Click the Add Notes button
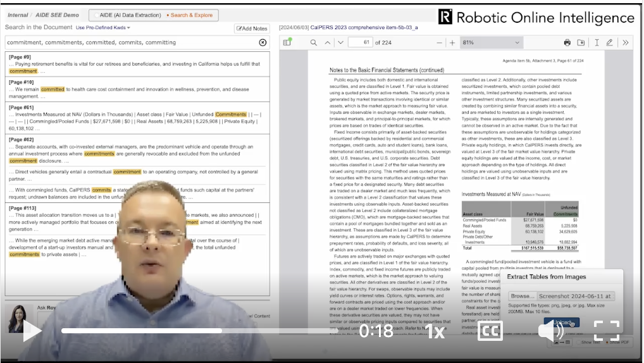Image resolution: width=644 pixels, height=363 pixels. coord(252,28)
